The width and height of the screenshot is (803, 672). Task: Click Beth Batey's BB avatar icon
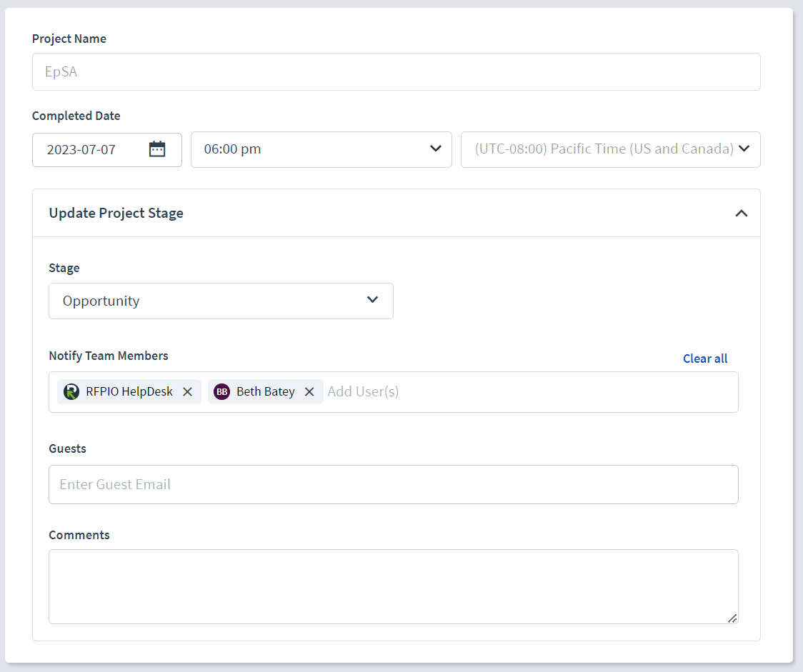(222, 391)
